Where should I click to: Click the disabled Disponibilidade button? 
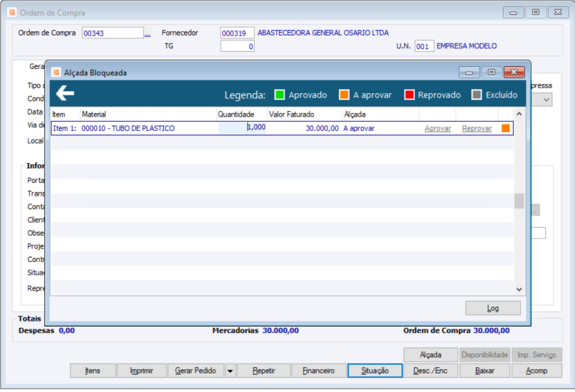(x=485, y=354)
